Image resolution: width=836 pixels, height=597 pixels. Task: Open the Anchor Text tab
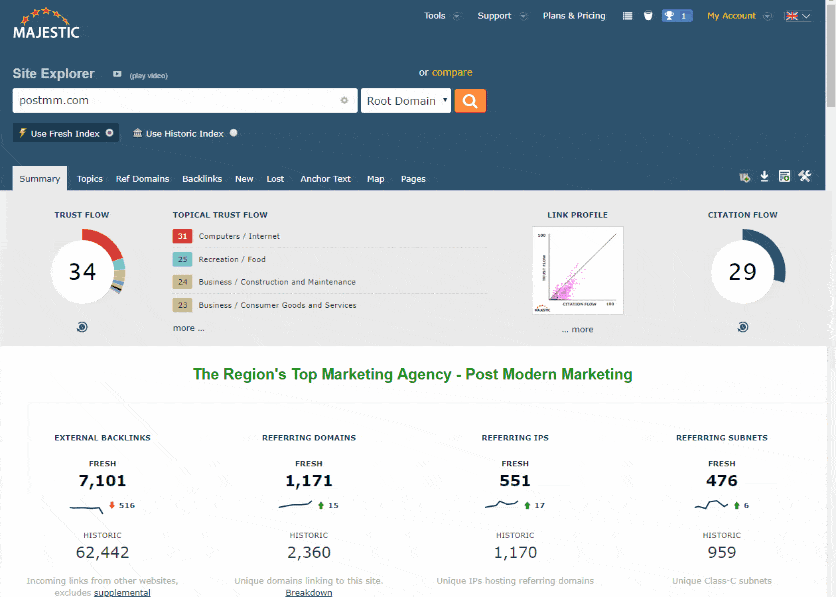pyautogui.click(x=325, y=178)
